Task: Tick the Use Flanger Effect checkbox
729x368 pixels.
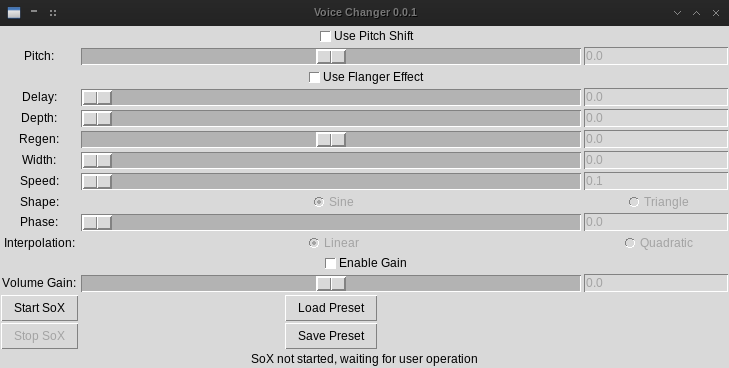Action: coord(314,77)
